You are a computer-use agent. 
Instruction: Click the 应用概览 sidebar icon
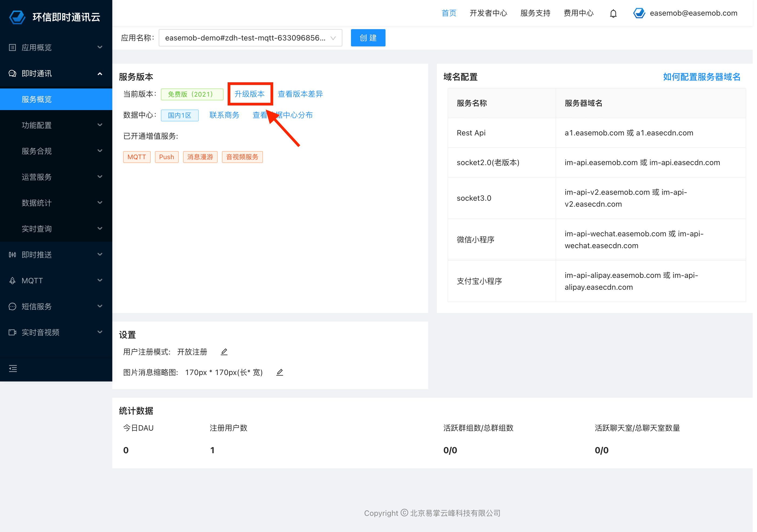coord(12,47)
